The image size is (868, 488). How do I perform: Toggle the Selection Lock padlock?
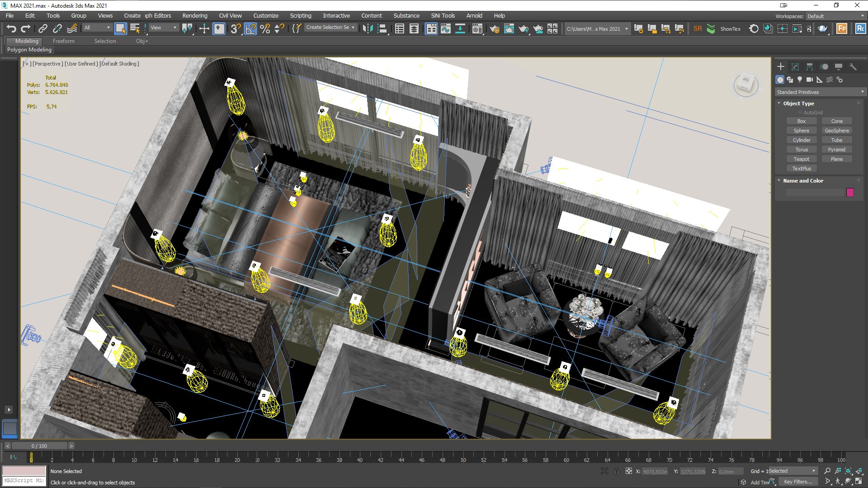617,471
